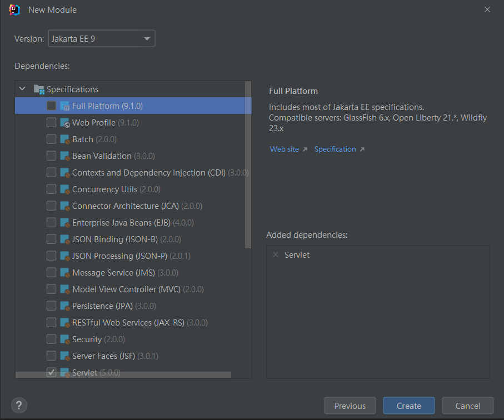The image size is (504, 420).
Task: Click the Batch spec icon
Action: (x=64, y=139)
